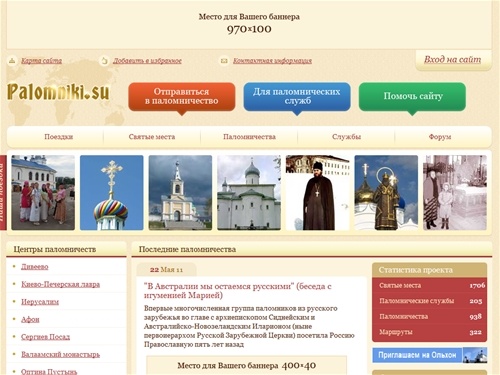Click the envelope contact icon
Image resolution: width=500 pixels, height=375 pixels.
click(x=224, y=61)
